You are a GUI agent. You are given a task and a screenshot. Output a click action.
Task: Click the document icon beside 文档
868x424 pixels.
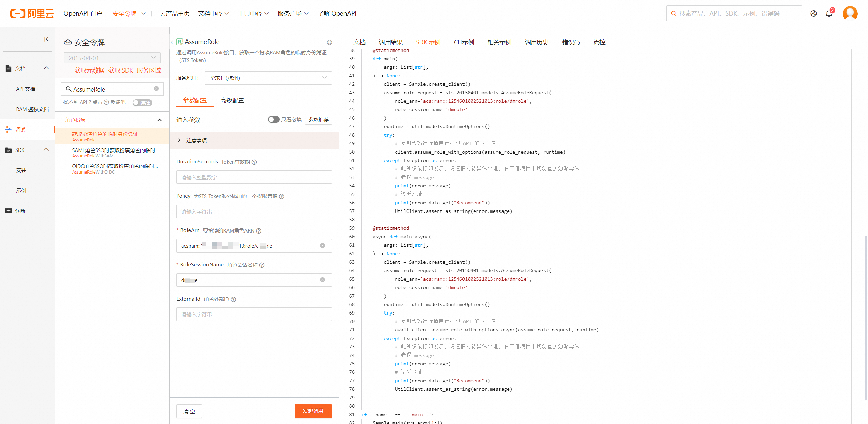coord(8,68)
